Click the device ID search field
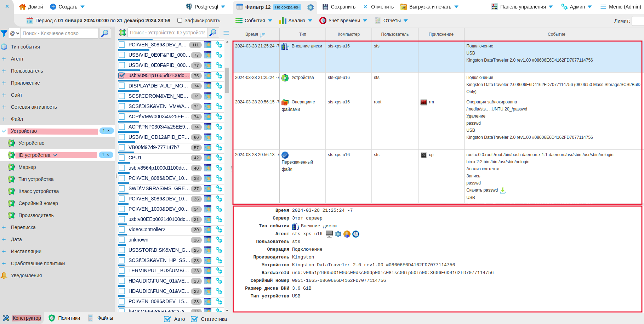The height and width of the screenshot is (324, 644). click(x=167, y=33)
